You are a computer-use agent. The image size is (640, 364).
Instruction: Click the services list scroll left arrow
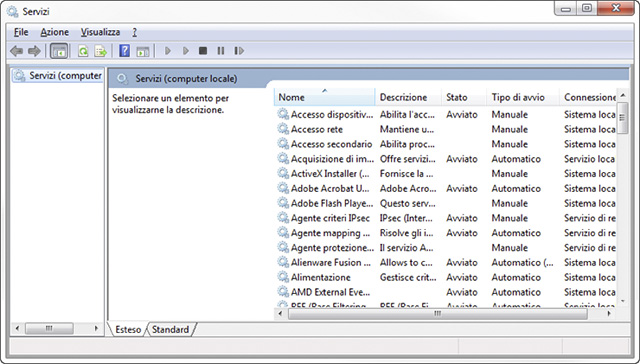click(x=280, y=313)
